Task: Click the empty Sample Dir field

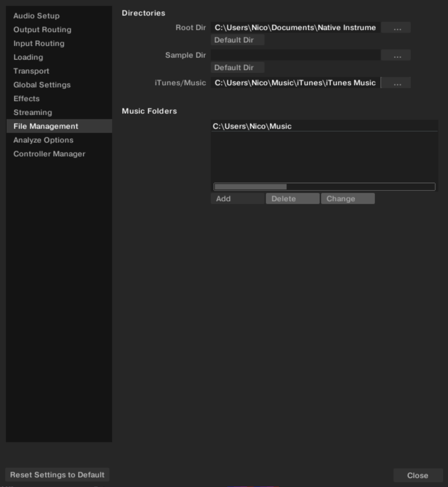Action: tap(295, 55)
